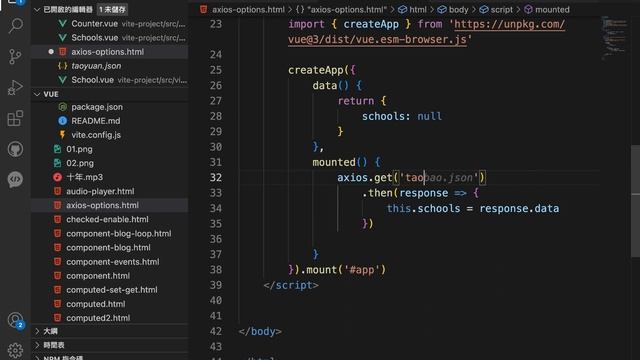The width and height of the screenshot is (640, 360).
Task: Select axios-options.html in VUE explorer
Action: point(109,205)
